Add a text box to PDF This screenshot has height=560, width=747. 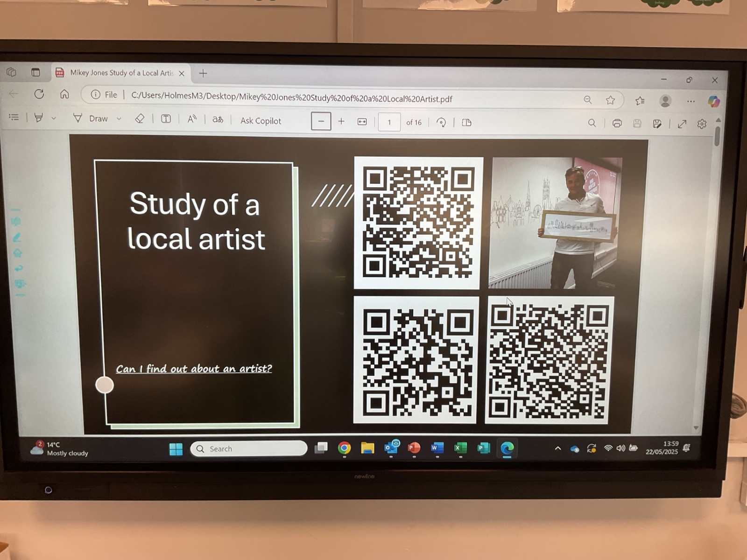click(x=166, y=119)
